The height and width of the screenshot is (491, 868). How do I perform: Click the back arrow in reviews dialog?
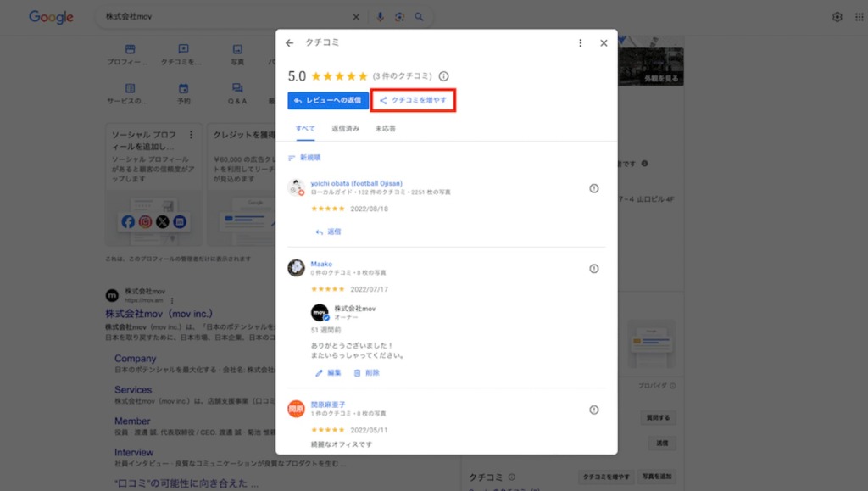290,43
